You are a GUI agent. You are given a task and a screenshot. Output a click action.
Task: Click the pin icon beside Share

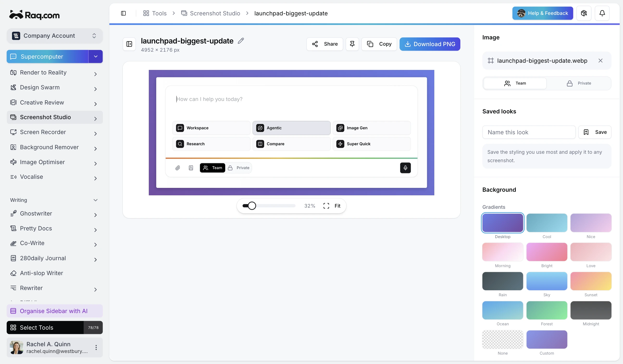(x=352, y=44)
